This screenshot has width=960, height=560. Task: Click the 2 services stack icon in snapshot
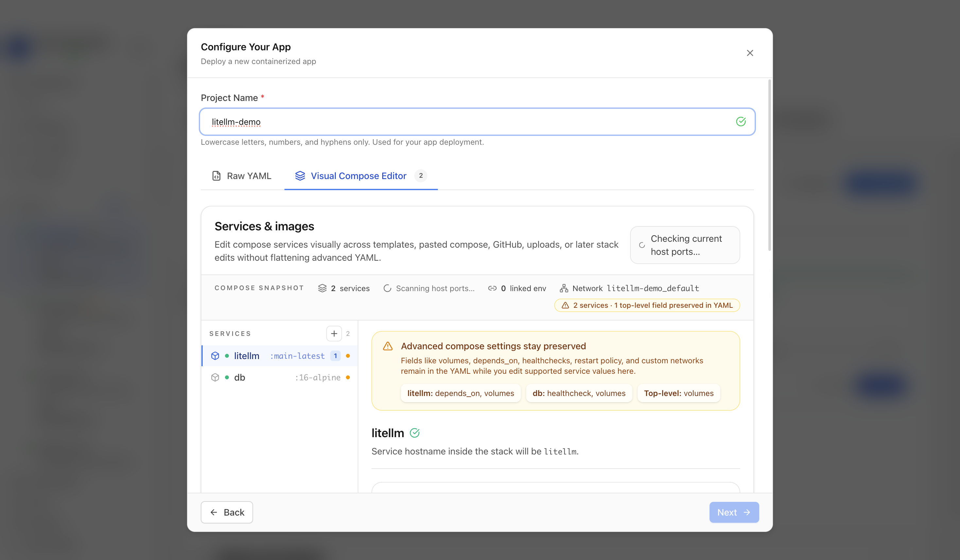[322, 288]
